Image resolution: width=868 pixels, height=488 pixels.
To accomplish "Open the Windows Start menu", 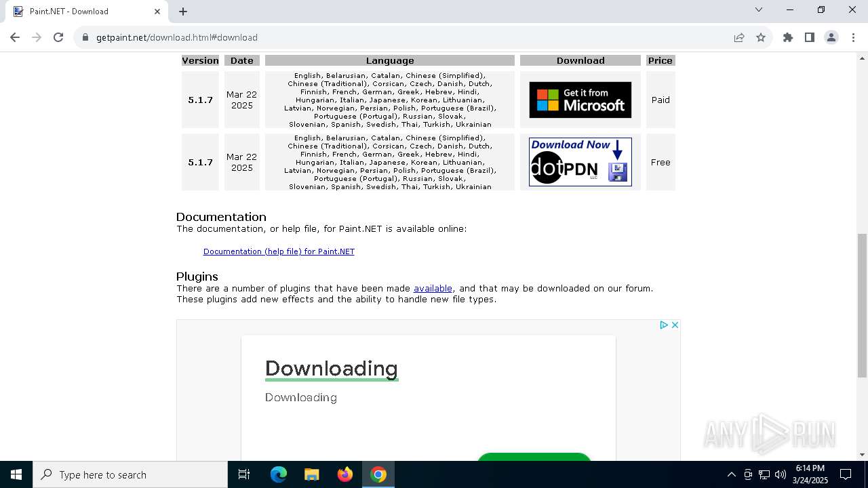I will 16,474.
